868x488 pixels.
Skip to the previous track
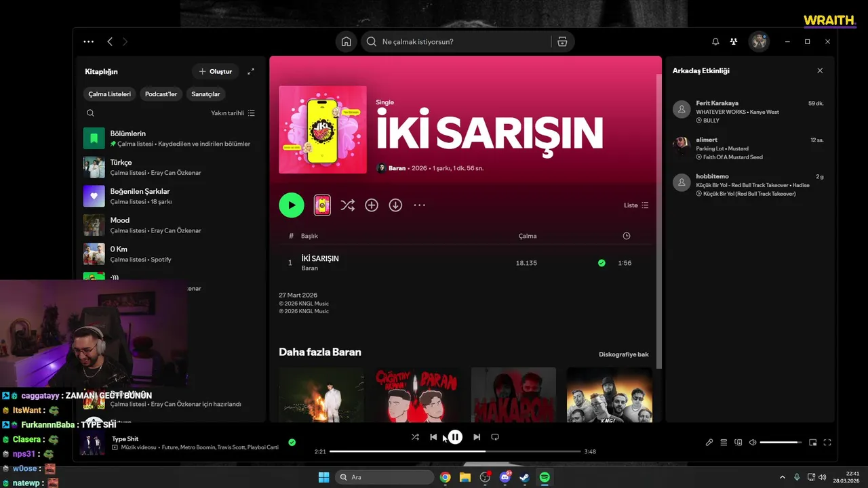coord(433,437)
